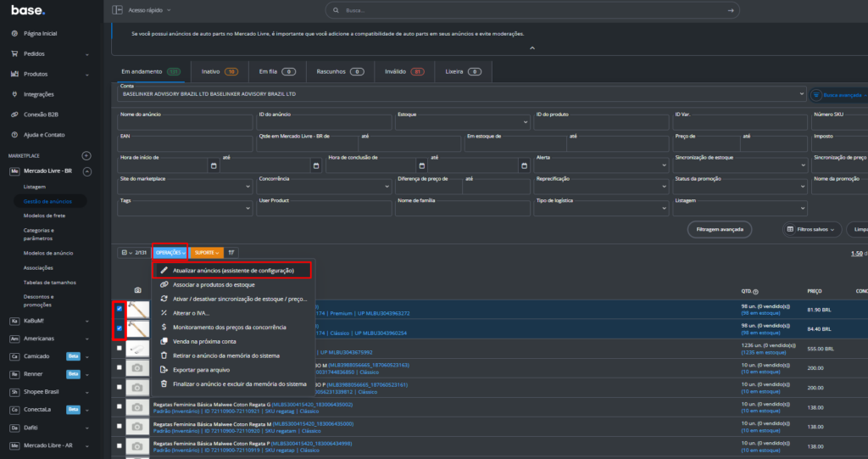Click the QTD. help question icon
The width and height of the screenshot is (868, 459).
[755, 292]
